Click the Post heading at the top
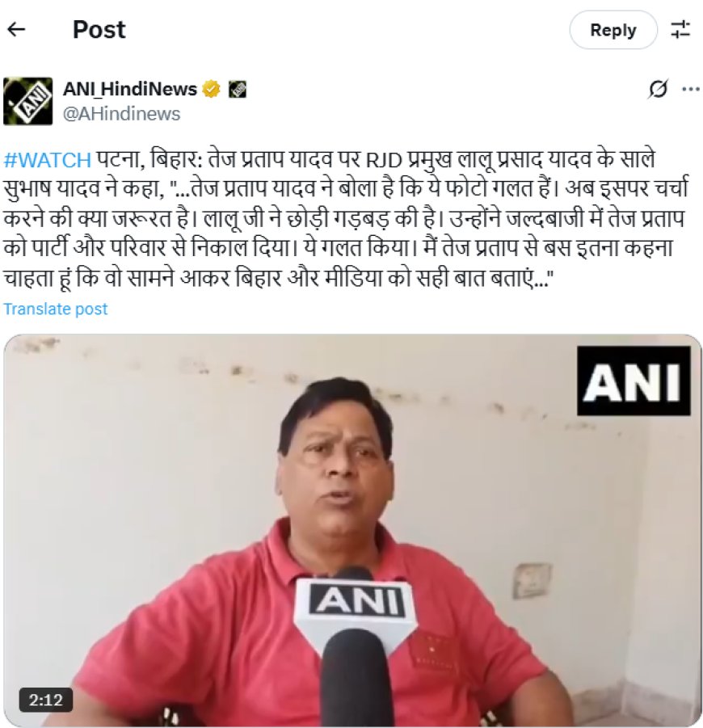This screenshot has height=728, width=703. (99, 30)
